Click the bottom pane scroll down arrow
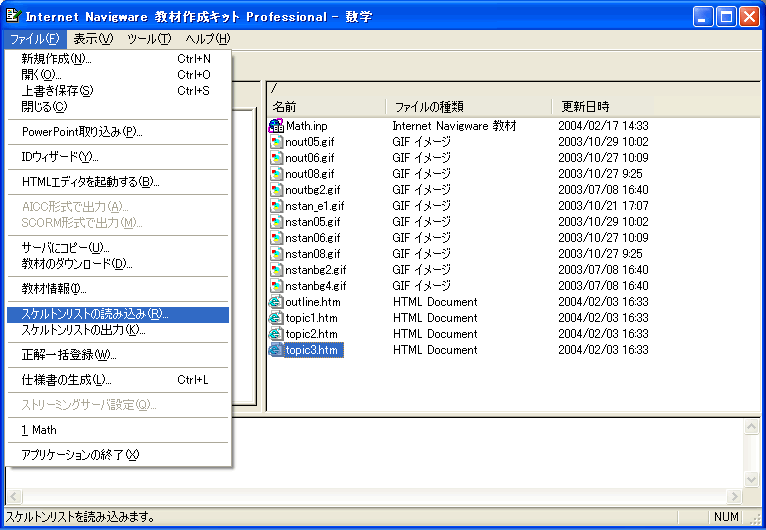Viewport: 766px width, 530px height. (x=752, y=479)
